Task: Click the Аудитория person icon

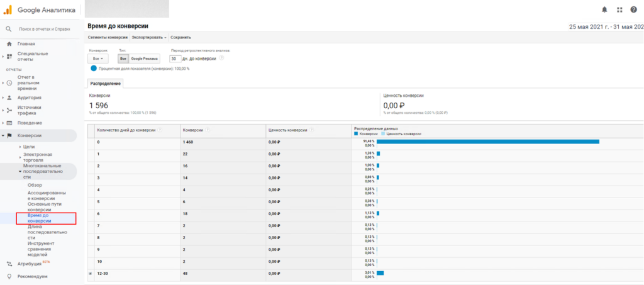Action: coord(9,98)
